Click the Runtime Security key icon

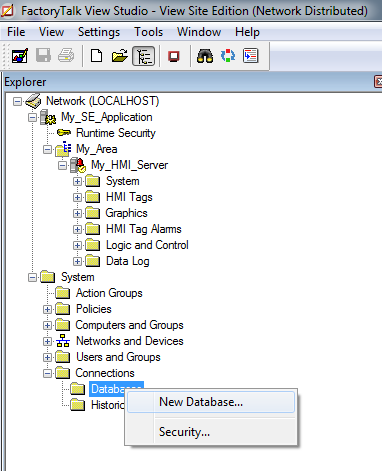tap(64, 133)
